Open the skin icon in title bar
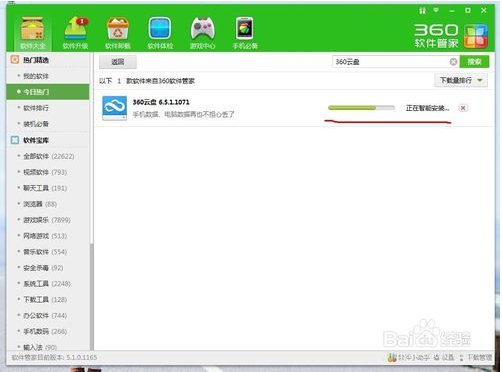 422,11
